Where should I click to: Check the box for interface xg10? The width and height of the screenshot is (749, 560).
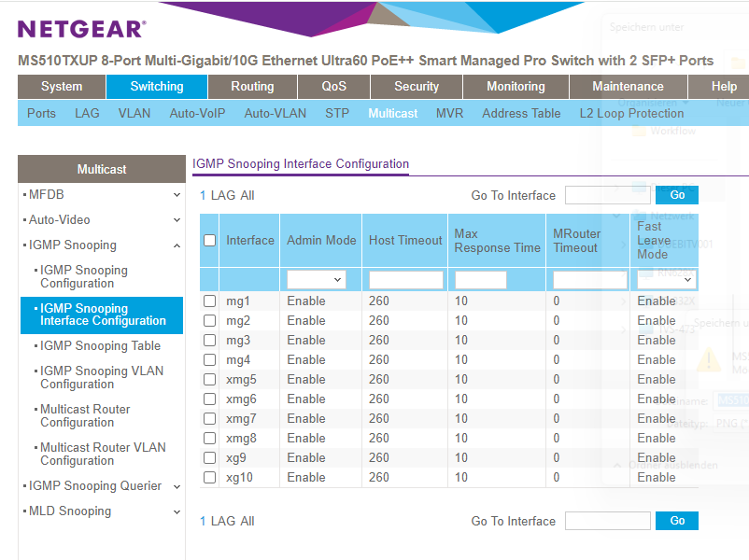coord(209,477)
